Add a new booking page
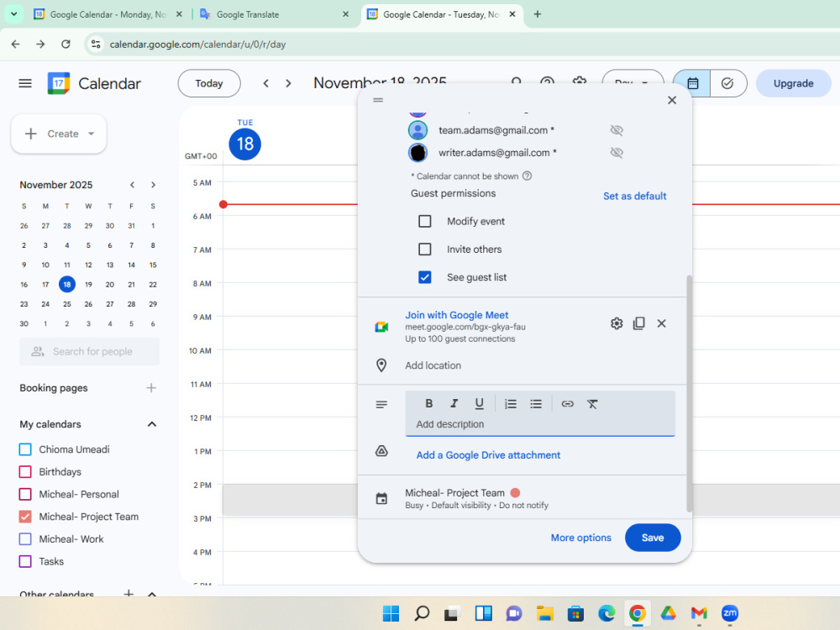Screen dimensions: 840x630 (x=151, y=388)
